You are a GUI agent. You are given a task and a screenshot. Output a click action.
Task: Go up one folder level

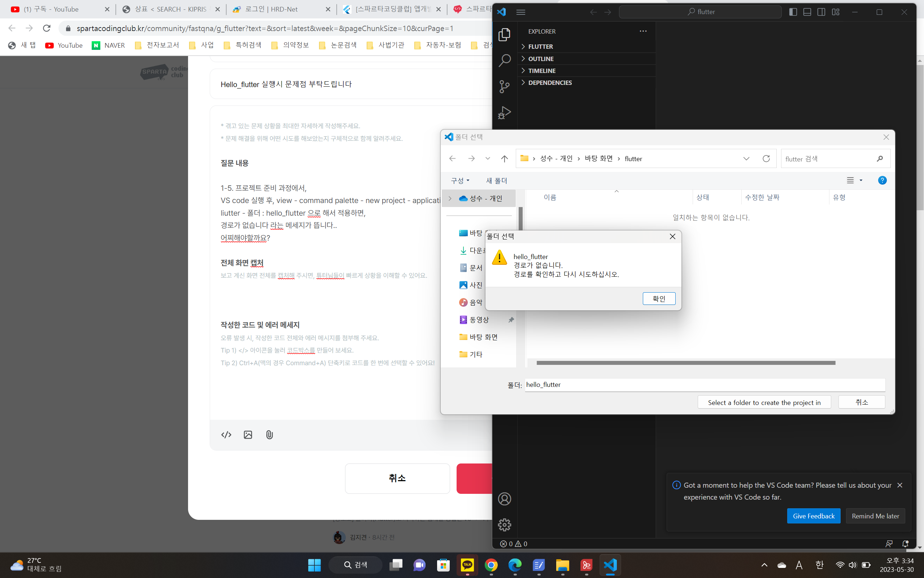click(504, 159)
